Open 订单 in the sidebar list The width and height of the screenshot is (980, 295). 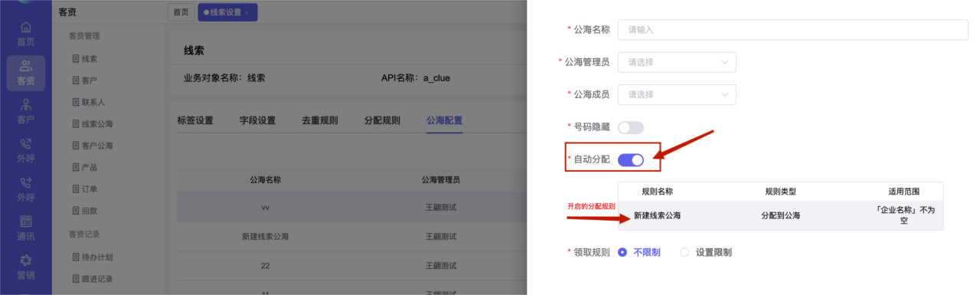(84, 188)
